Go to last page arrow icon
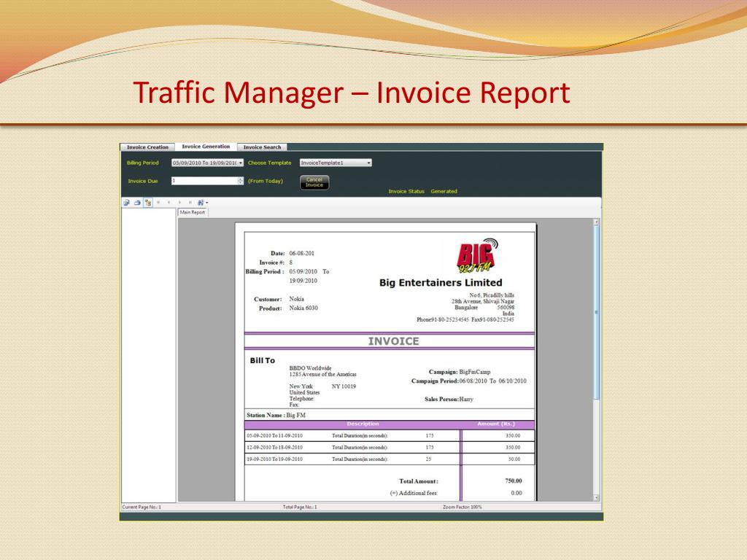 pos(190,203)
